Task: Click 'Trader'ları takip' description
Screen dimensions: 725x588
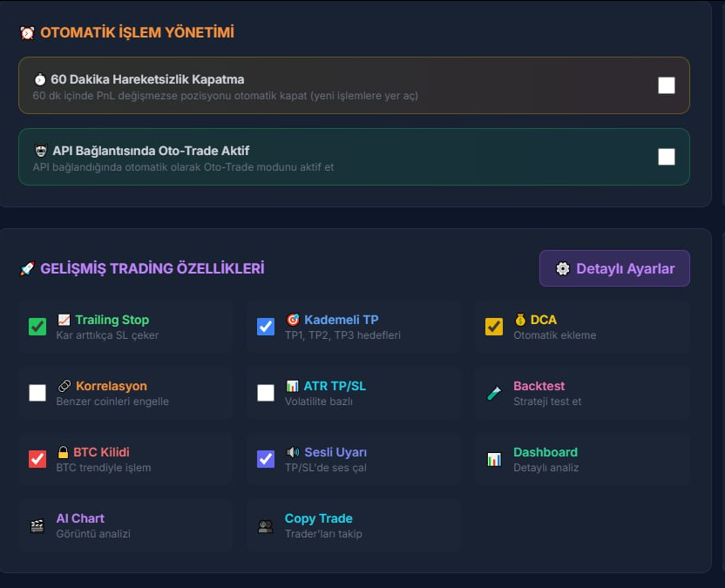Action: click(x=323, y=534)
